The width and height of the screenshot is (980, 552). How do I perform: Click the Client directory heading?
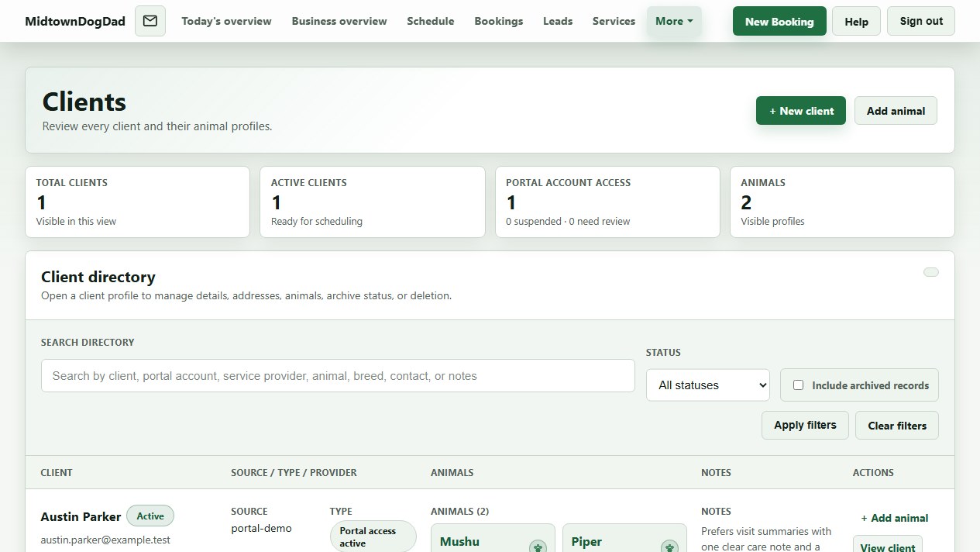98,277
